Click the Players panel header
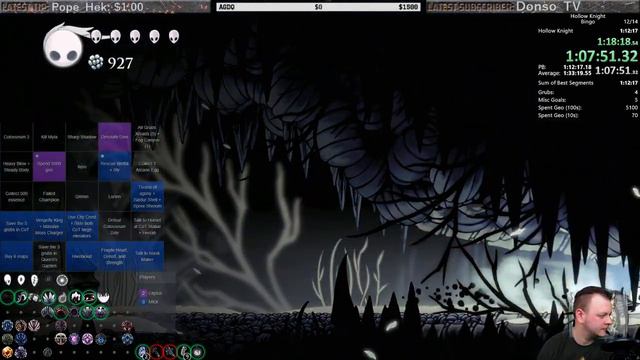Viewport: 640px width, 360px height. click(x=147, y=277)
